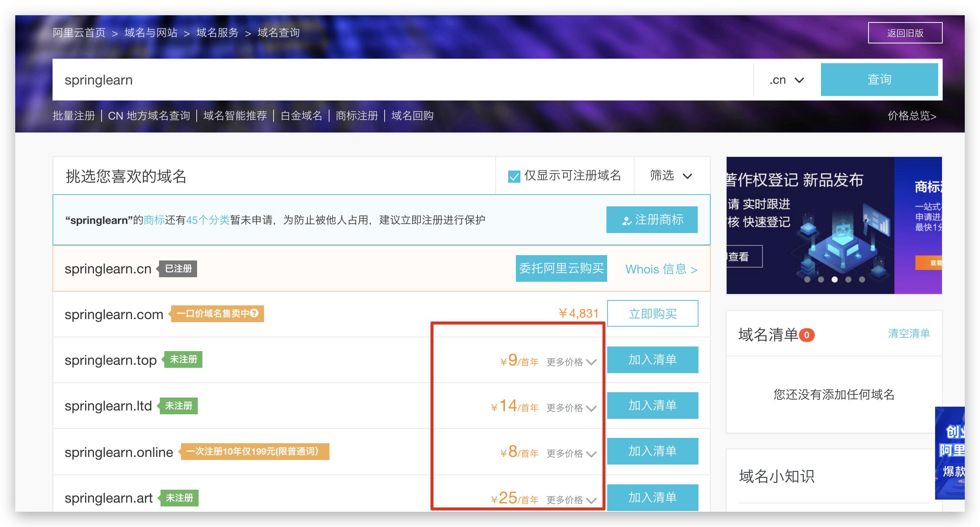
Task: Expand the 筛选 filter dropdown
Action: [671, 176]
